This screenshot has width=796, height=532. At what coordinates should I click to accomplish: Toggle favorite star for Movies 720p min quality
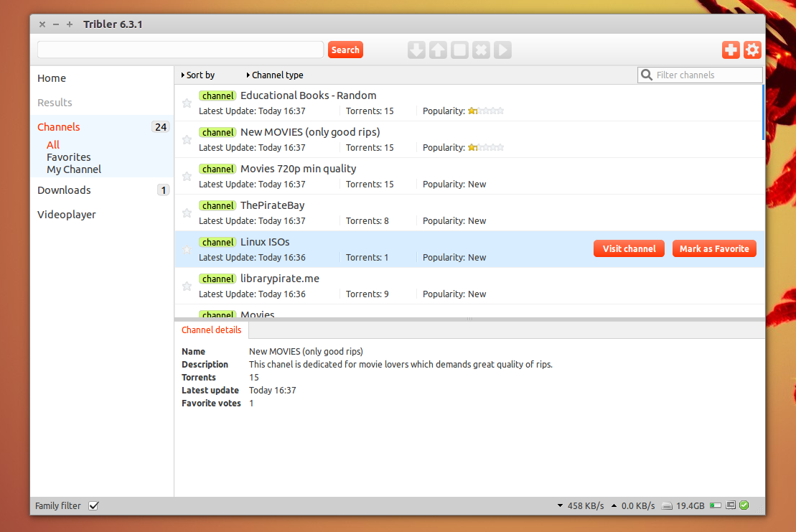click(x=187, y=176)
